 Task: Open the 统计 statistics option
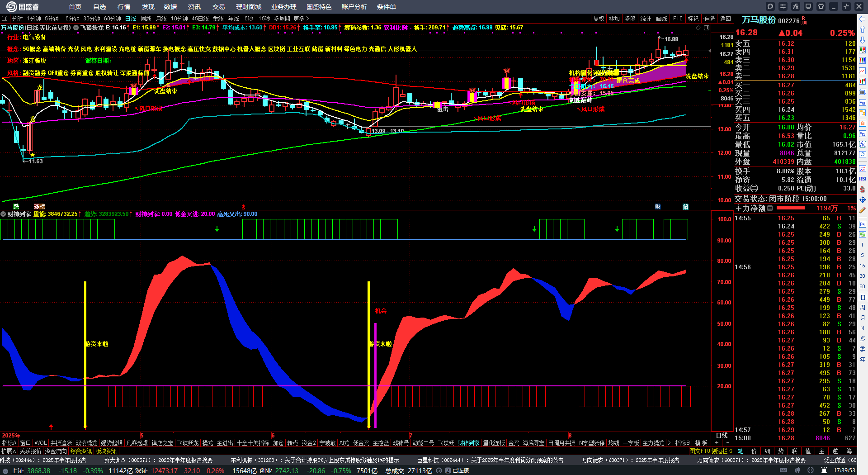(646, 19)
